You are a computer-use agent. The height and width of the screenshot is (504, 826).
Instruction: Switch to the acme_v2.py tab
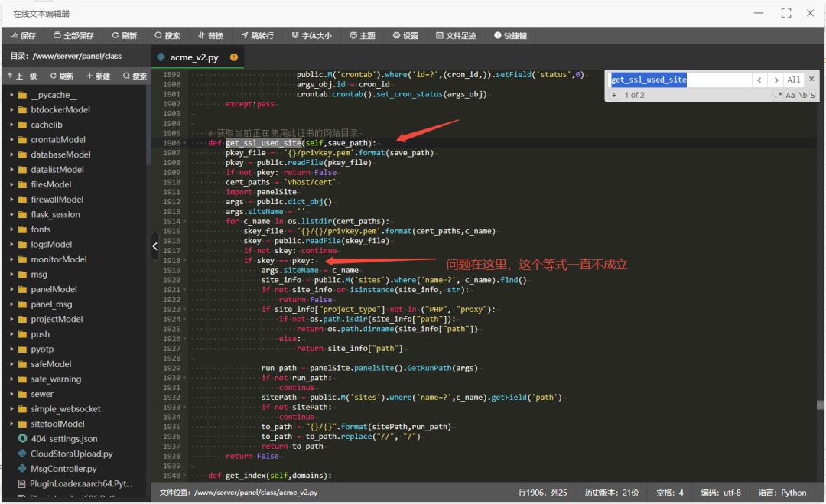[x=193, y=57]
